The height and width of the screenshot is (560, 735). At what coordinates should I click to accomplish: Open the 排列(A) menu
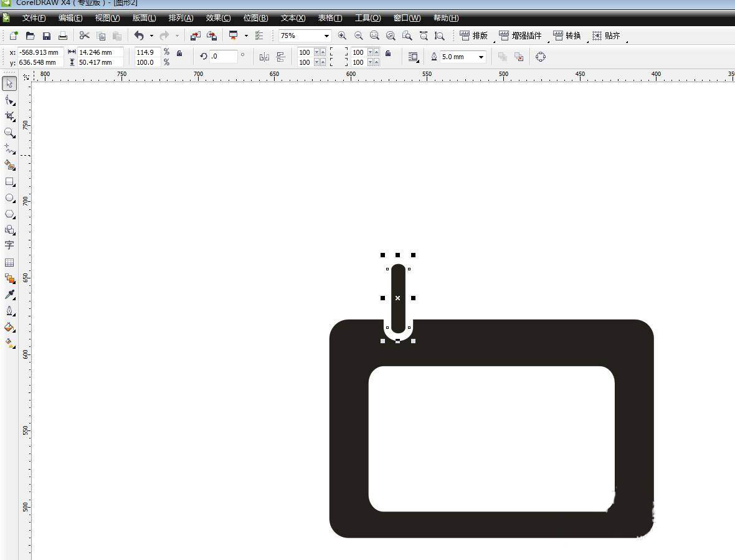pos(181,18)
